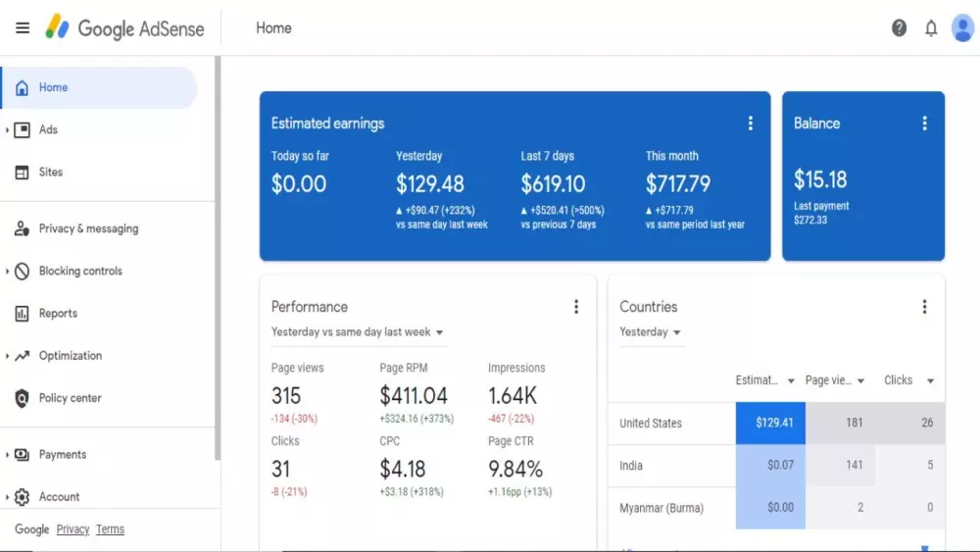Show notifications via the bell icon

coord(931,28)
